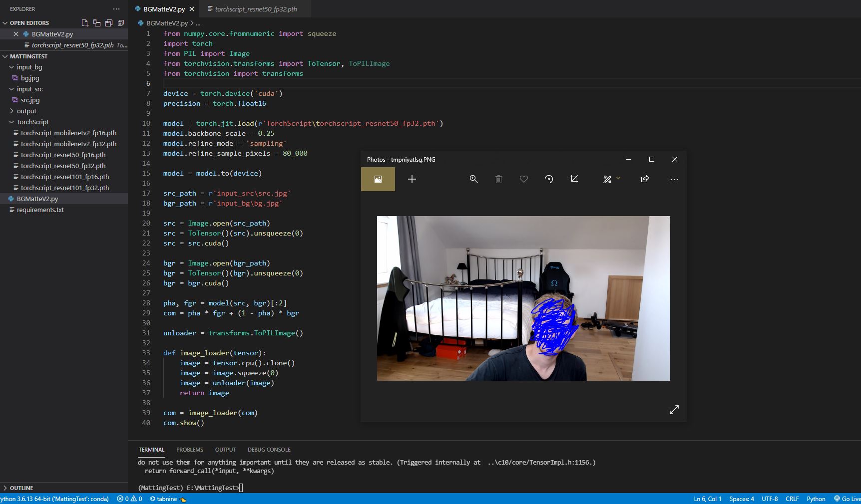
Task: Show errors and warnings panel
Action: pyautogui.click(x=129, y=499)
